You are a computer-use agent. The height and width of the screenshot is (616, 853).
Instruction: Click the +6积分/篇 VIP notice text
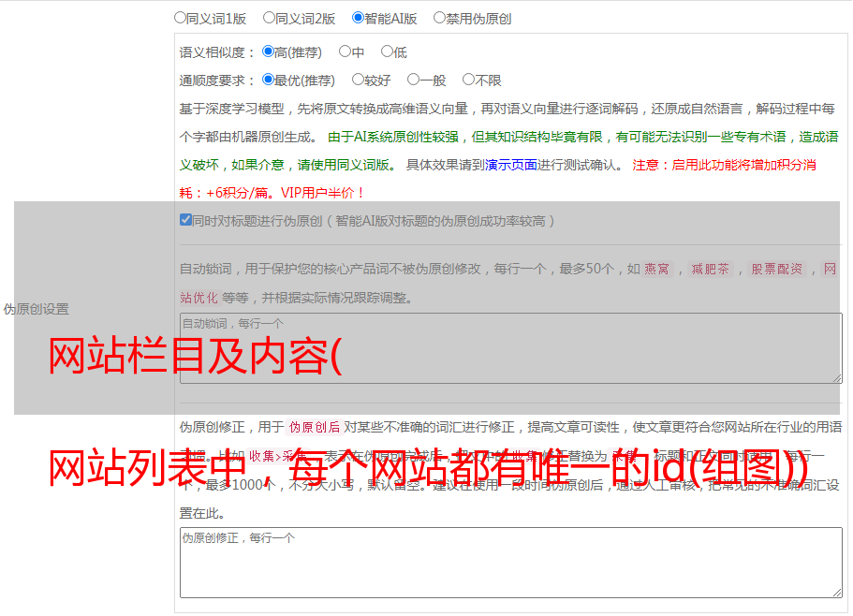[272, 193]
